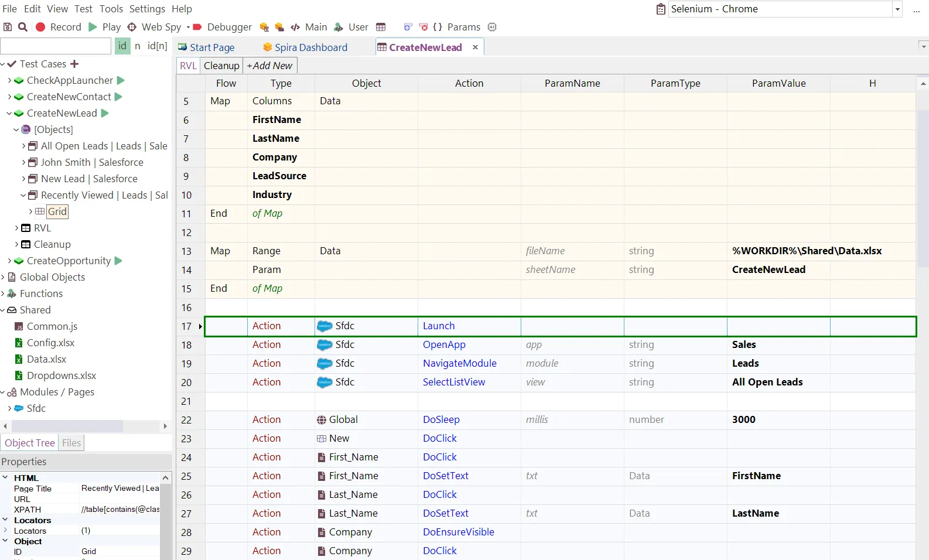
Task: Click the red remove-object toolbar icon
Action: [423, 27]
